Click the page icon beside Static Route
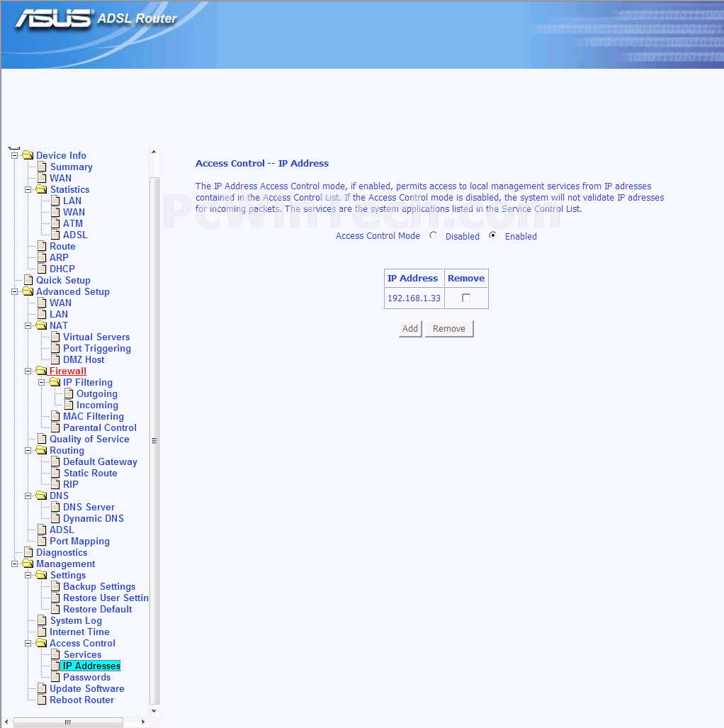Viewport: 724px width, 728px height. [x=55, y=473]
